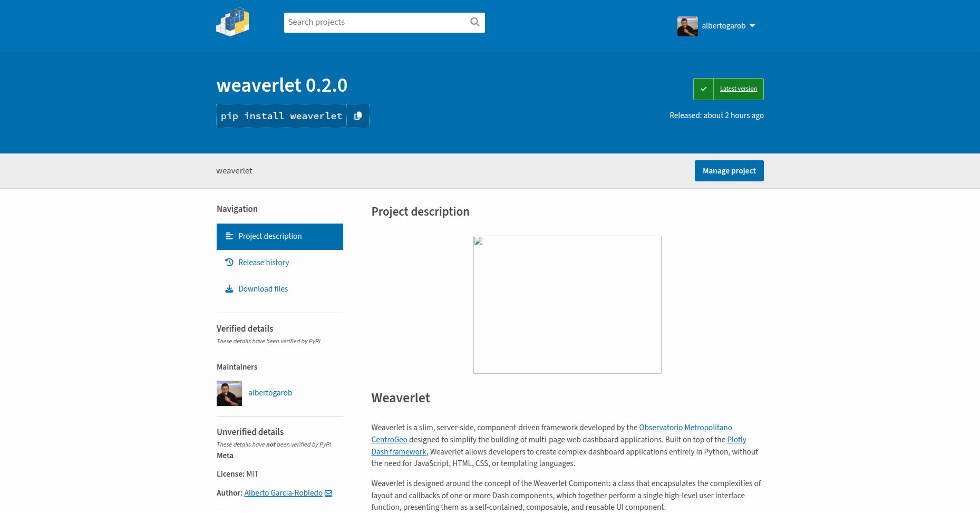This screenshot has width=980, height=513.
Task: Click the Released about 2 hours ago text
Action: [x=716, y=115]
